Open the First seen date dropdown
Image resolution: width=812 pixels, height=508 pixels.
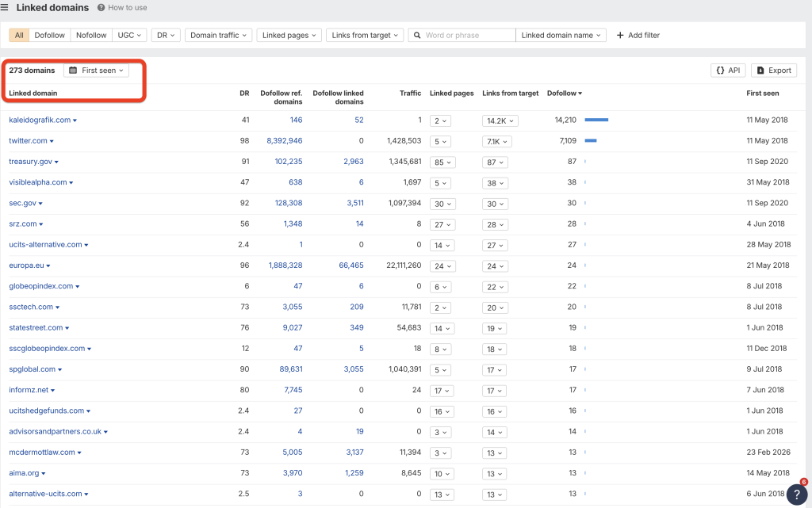pos(96,71)
